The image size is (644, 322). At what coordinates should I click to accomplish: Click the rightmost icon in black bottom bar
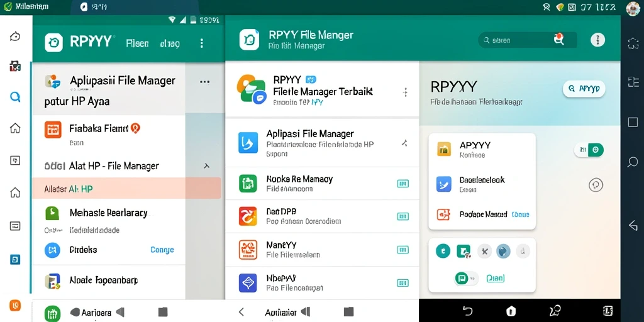pos(608,311)
